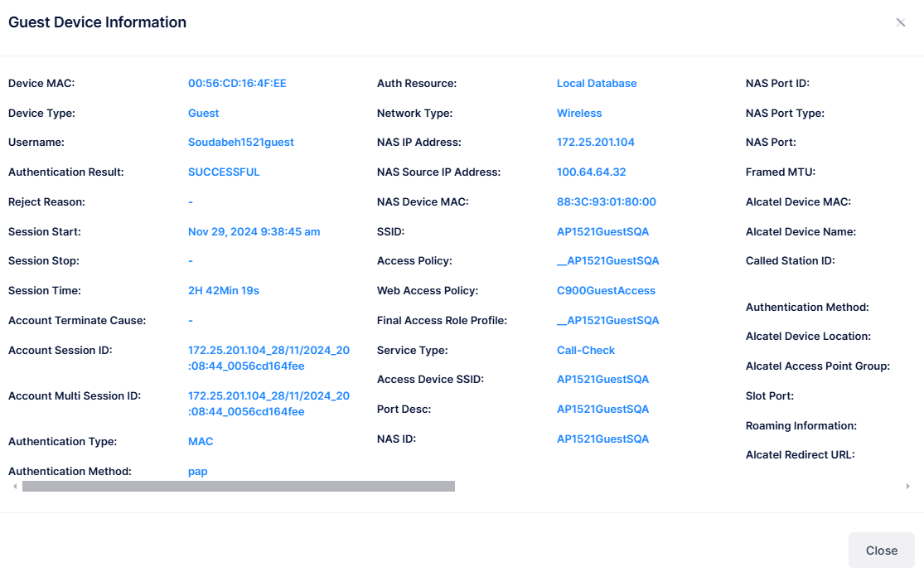Click the Guest device type link
The image size is (924, 582).
coord(203,113)
